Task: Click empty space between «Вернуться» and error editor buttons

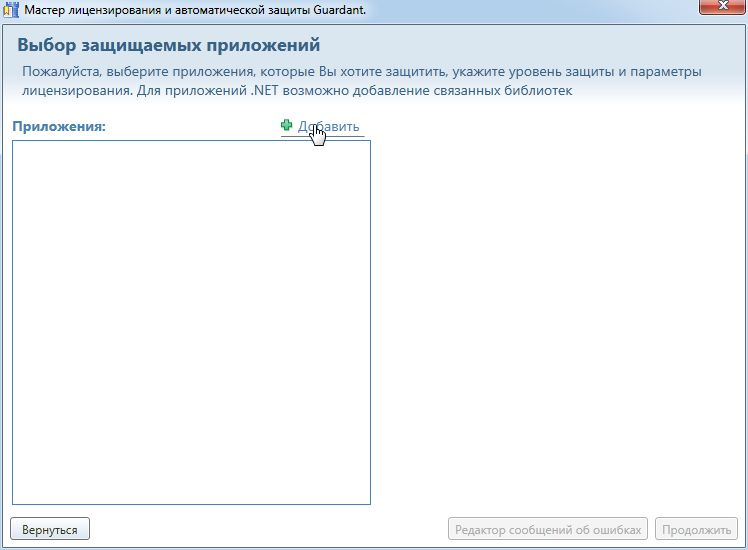Action: tap(270, 529)
